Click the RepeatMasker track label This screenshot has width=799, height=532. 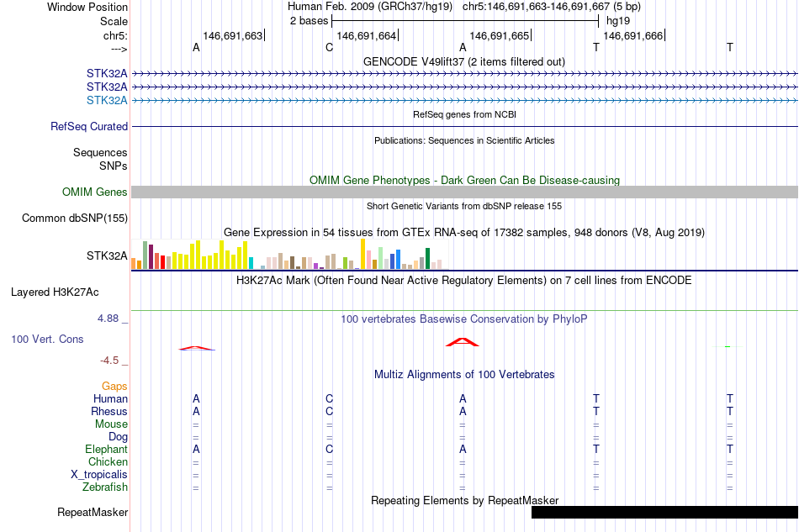[x=93, y=512]
